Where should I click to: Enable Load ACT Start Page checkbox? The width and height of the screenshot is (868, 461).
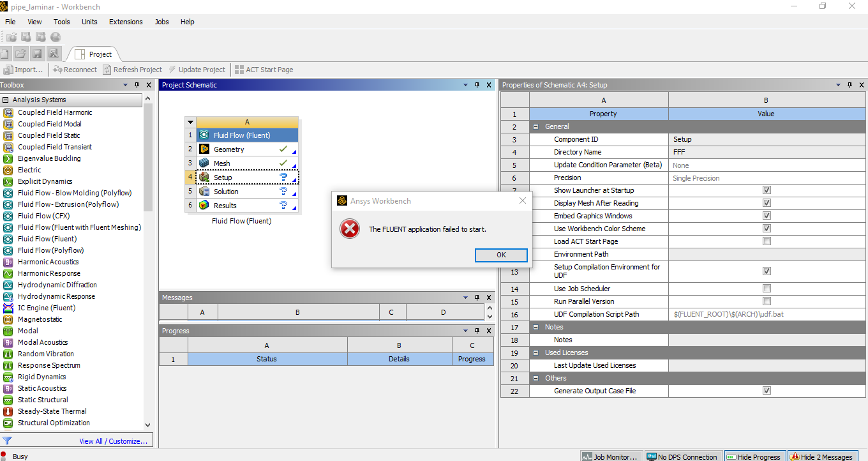coord(767,241)
